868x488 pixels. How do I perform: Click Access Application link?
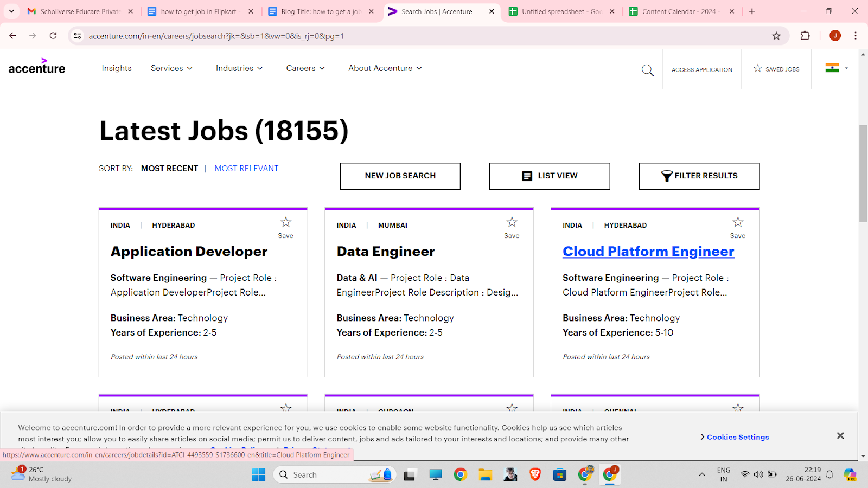(701, 69)
